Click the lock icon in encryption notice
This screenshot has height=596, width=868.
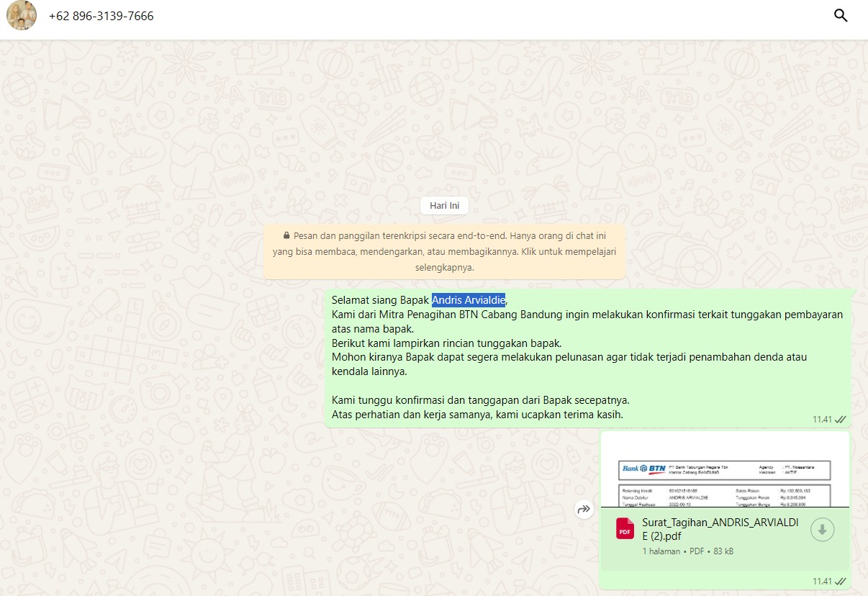[286, 235]
